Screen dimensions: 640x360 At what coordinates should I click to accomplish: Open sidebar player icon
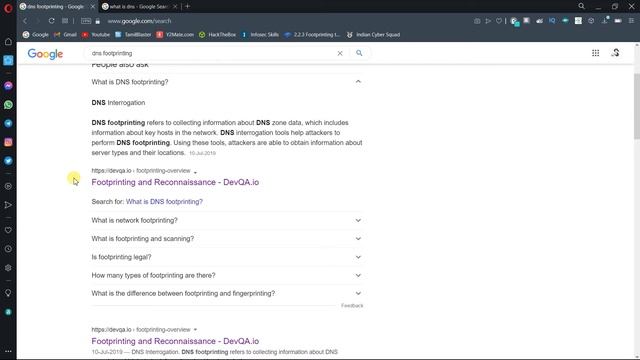click(8, 186)
